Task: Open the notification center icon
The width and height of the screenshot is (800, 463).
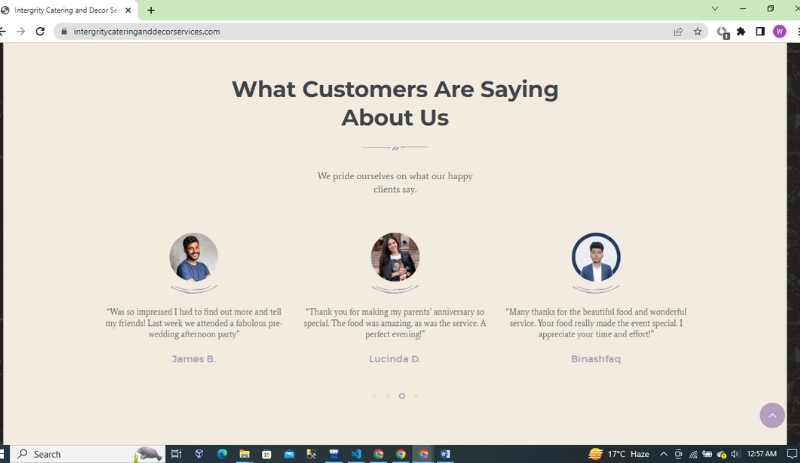Action: point(792,454)
